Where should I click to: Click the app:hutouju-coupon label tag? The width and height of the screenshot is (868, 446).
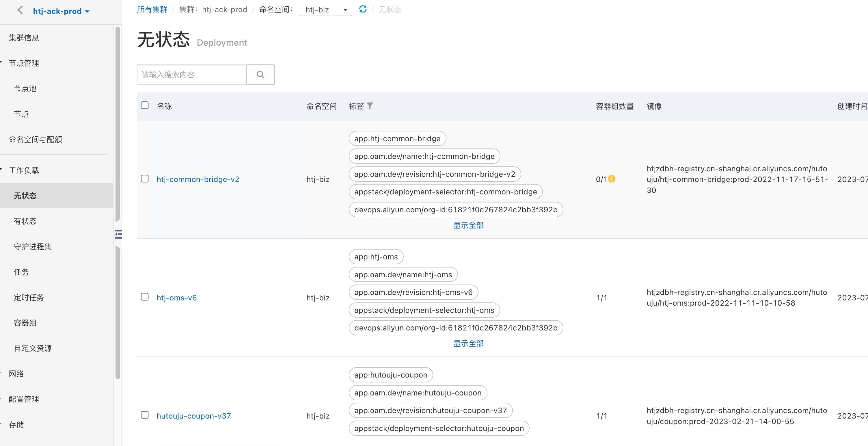point(391,375)
